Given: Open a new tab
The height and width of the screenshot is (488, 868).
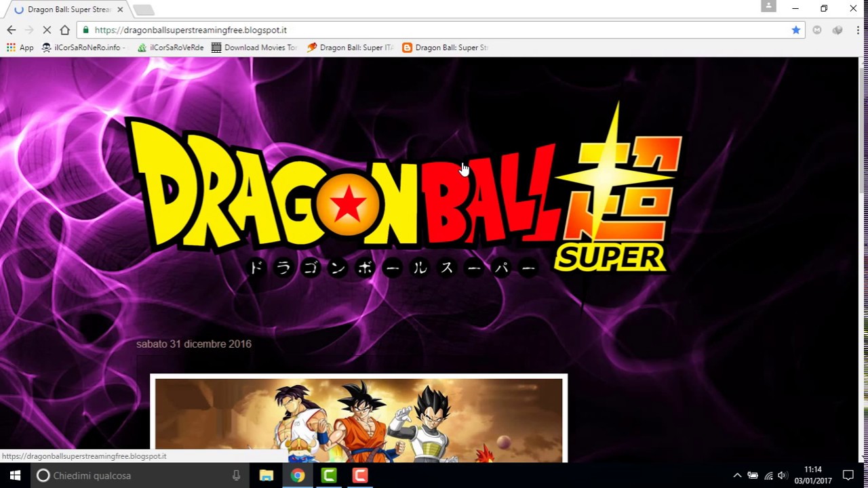Looking at the screenshot, I should point(143,9).
